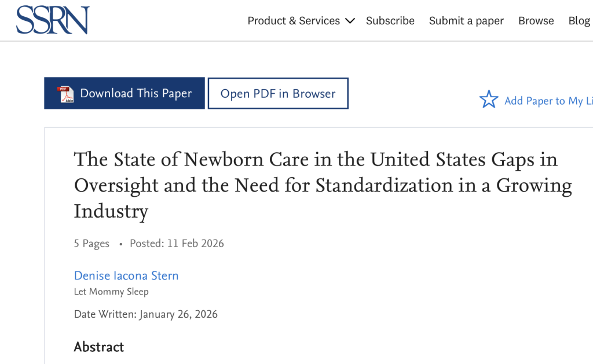
Task: Click the Let Mommy Sleep affiliation text
Action: tap(111, 292)
